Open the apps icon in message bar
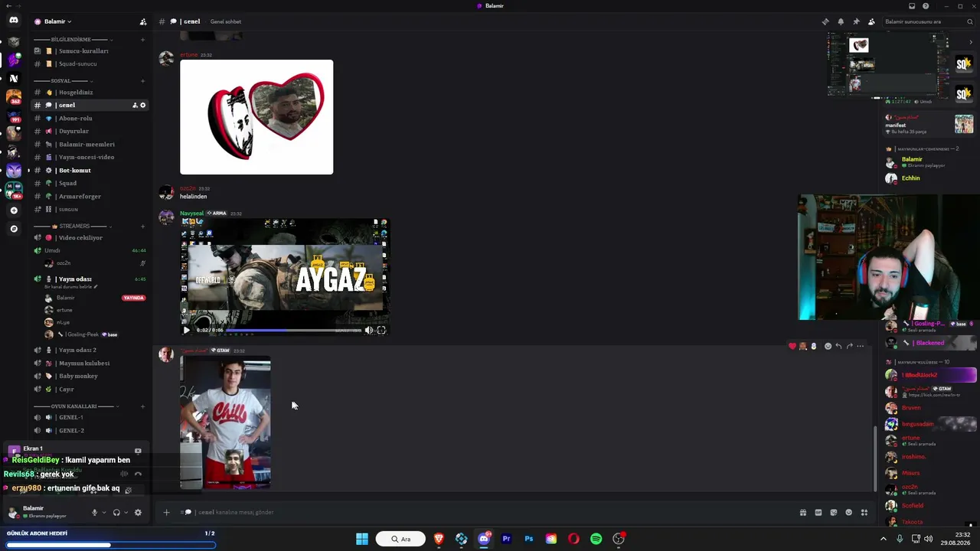Screen dimensions: 980x551 pos(864,513)
